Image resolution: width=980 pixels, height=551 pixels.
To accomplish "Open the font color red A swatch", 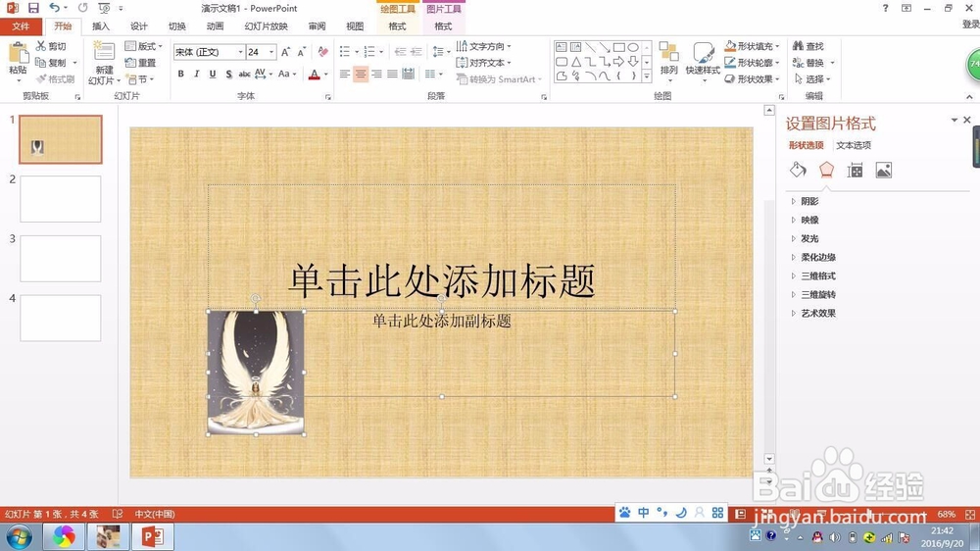I will [x=315, y=74].
